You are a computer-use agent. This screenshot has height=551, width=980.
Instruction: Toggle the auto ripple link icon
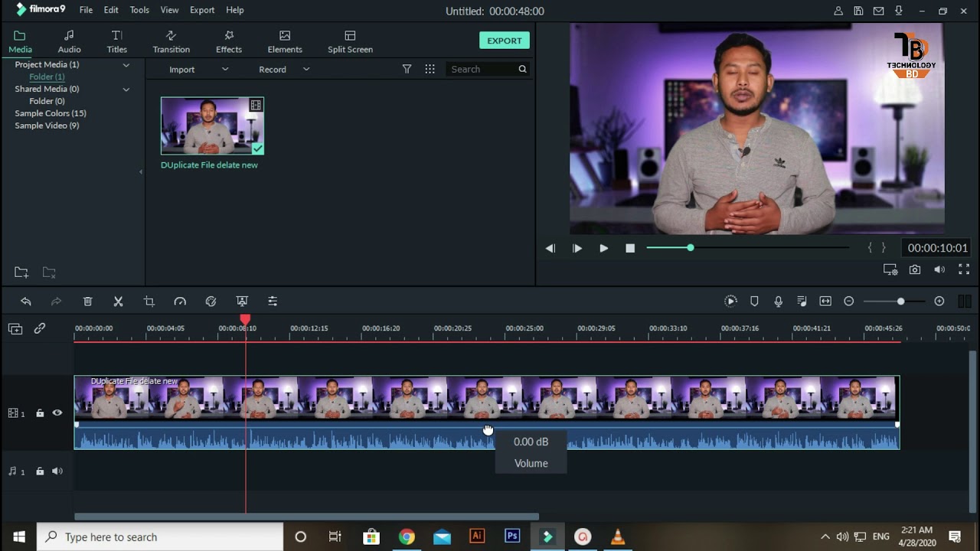coord(40,328)
